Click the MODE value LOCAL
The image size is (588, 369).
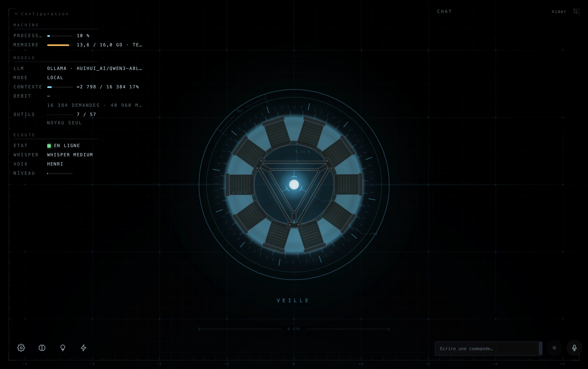pos(55,78)
